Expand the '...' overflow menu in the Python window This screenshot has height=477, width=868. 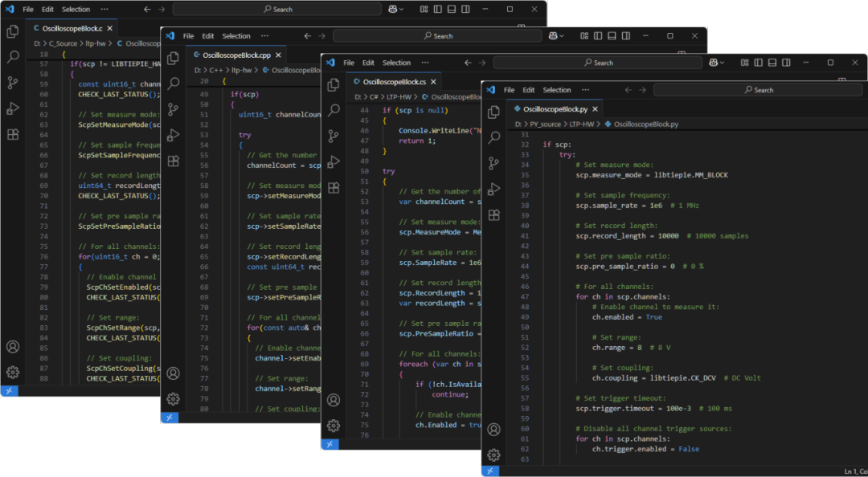[586, 90]
